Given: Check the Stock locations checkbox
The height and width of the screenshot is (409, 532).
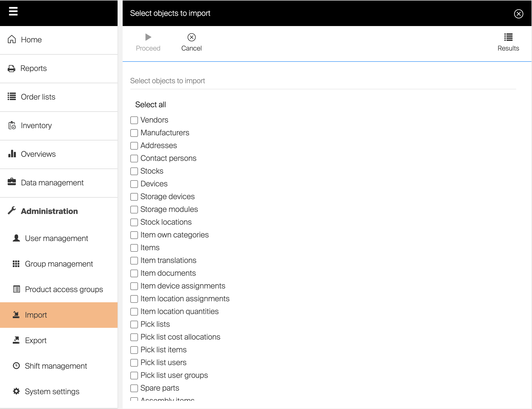Looking at the screenshot, I should pyautogui.click(x=134, y=222).
